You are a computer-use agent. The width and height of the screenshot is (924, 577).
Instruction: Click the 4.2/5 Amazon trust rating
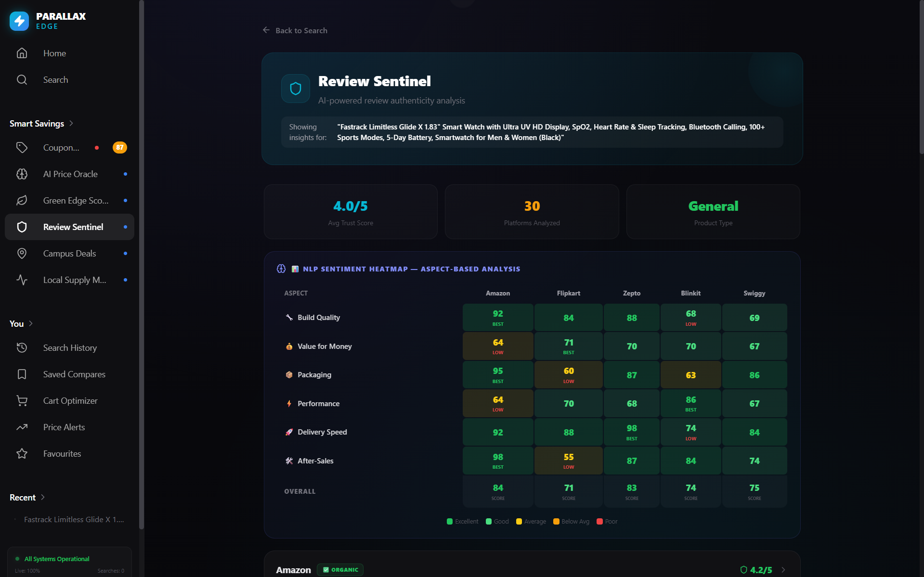pyautogui.click(x=761, y=570)
